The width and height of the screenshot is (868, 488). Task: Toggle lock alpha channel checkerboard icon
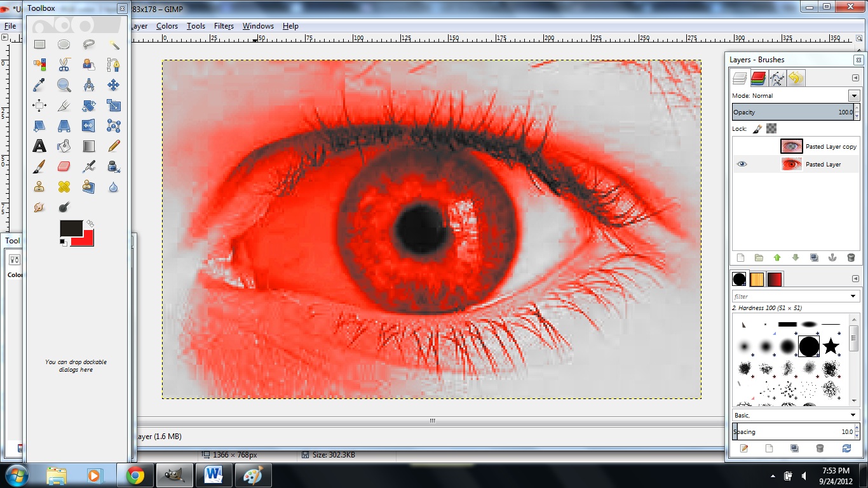coord(771,128)
